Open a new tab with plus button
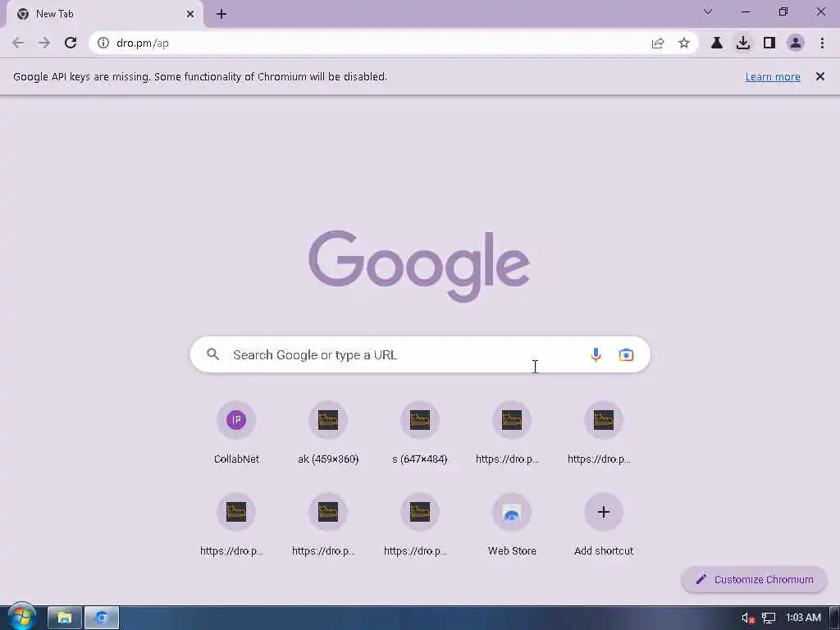The image size is (840, 630). pyautogui.click(x=221, y=14)
